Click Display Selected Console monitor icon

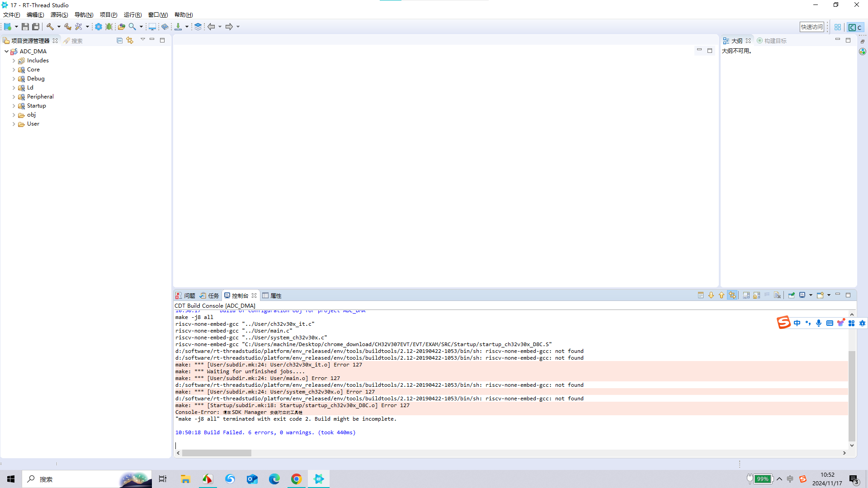(x=802, y=295)
